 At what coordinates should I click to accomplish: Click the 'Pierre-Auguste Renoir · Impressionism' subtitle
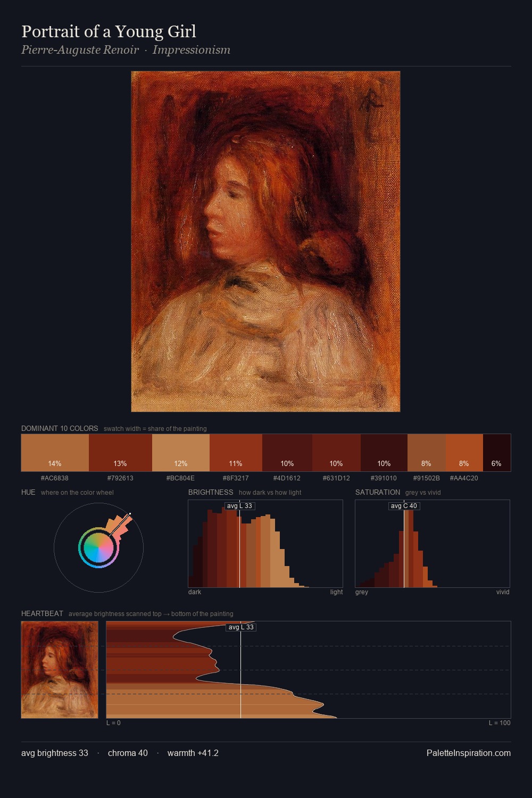coord(126,50)
